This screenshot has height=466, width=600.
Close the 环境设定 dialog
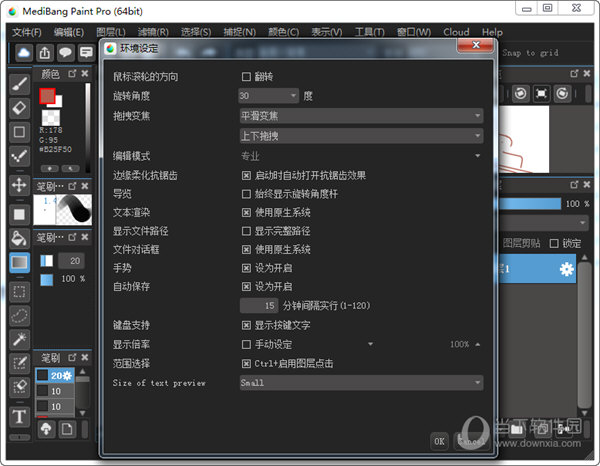click(475, 45)
